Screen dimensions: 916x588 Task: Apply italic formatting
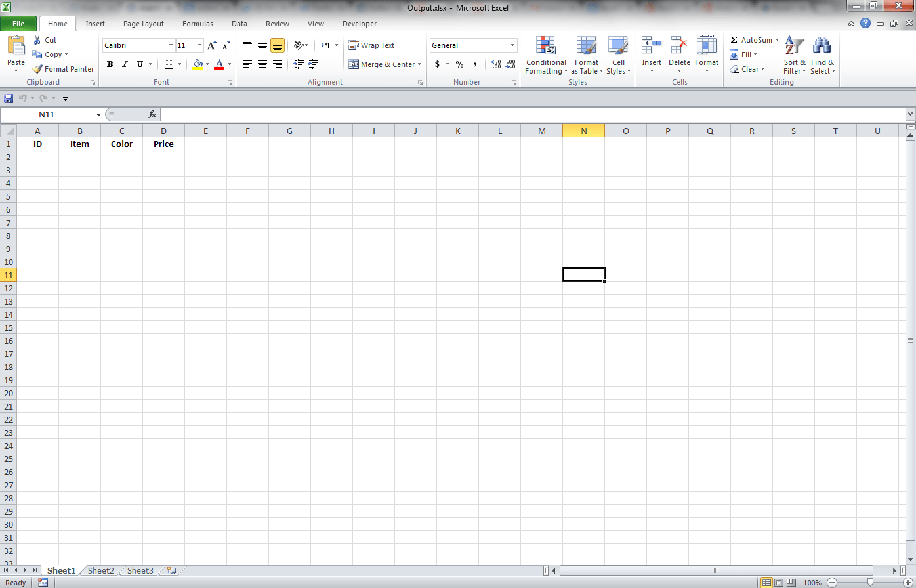point(124,64)
